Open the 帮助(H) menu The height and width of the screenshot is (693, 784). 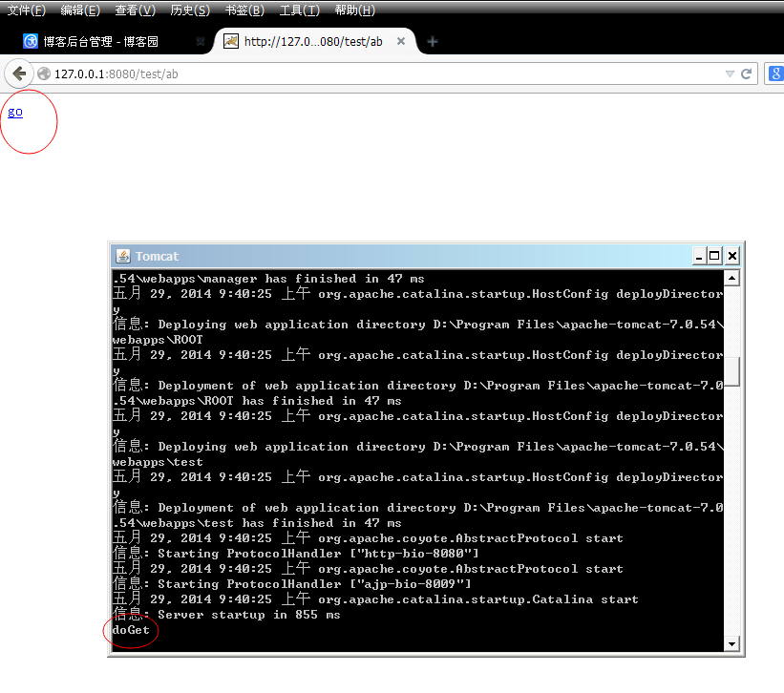[x=355, y=10]
